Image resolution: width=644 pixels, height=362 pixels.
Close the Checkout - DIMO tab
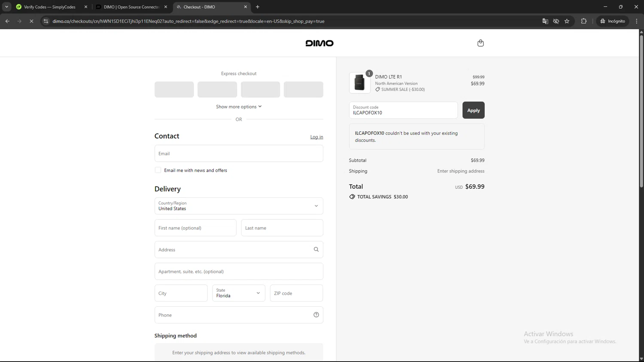(x=246, y=7)
